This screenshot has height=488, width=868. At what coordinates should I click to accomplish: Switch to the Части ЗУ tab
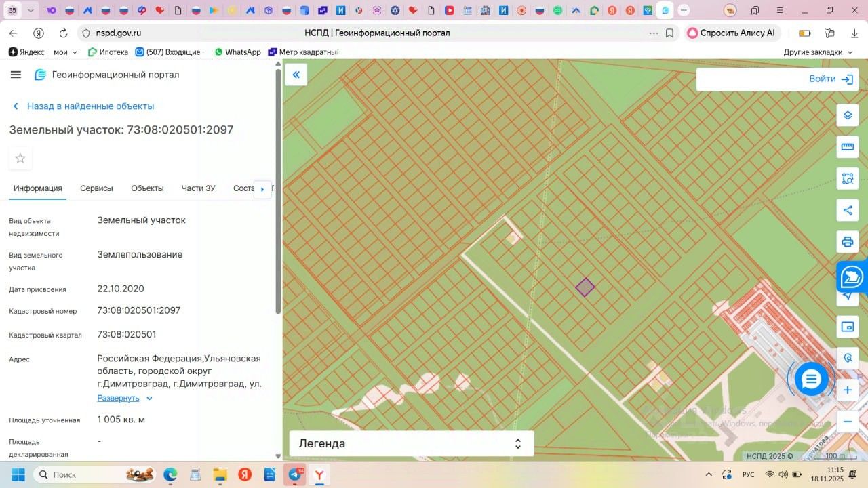[198, 188]
